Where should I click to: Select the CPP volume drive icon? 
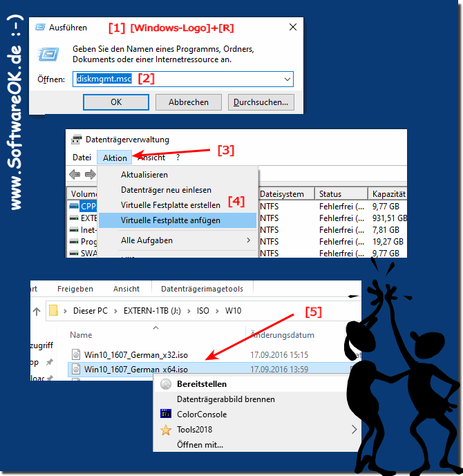74,206
